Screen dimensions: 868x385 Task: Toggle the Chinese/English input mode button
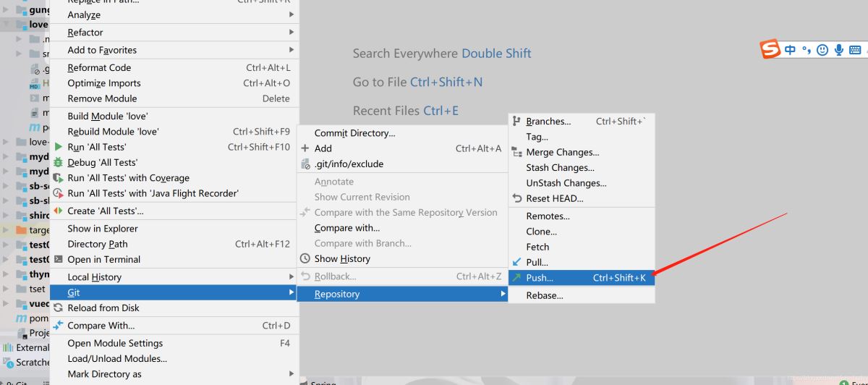point(790,50)
